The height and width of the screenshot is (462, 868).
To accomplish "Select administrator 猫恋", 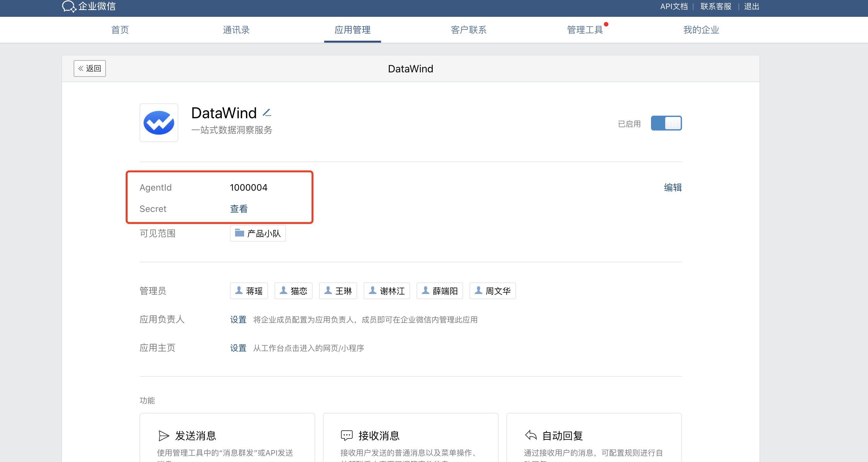I will [294, 291].
